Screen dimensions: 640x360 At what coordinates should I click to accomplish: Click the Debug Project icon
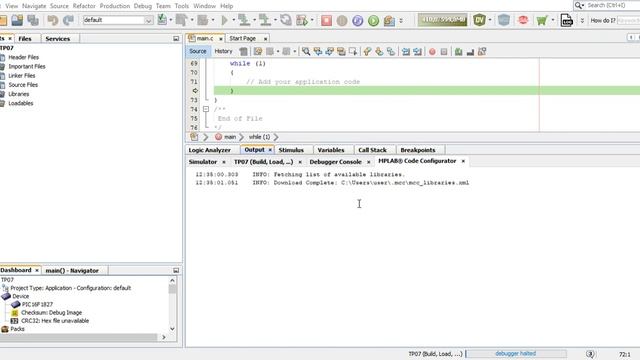[302, 20]
